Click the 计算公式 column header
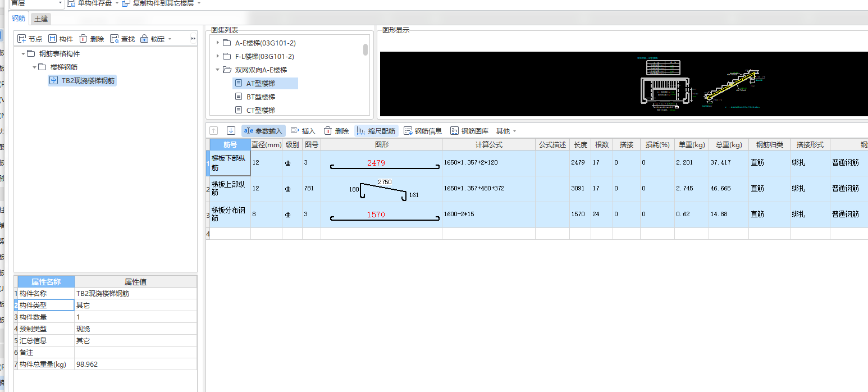Image resolution: width=868 pixels, height=392 pixels. pyautogui.click(x=488, y=144)
